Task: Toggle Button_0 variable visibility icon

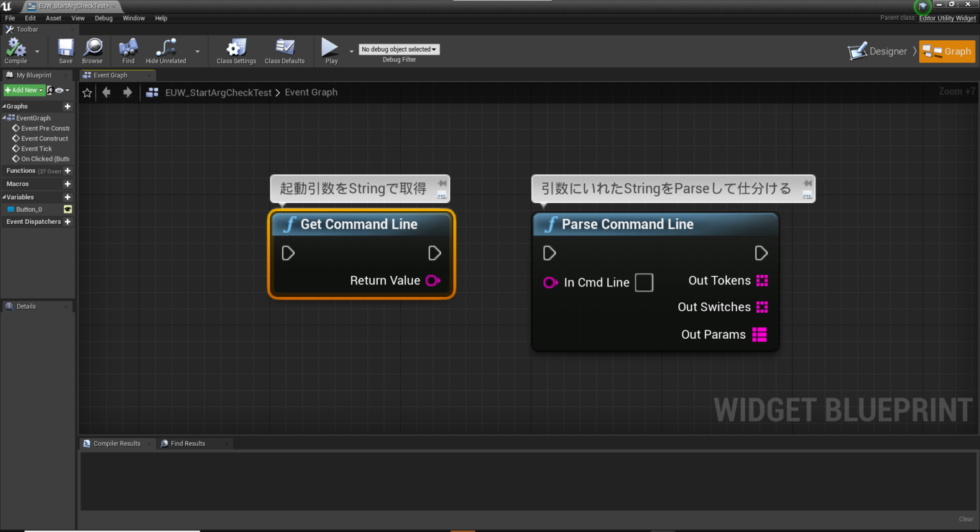Action: click(x=68, y=209)
